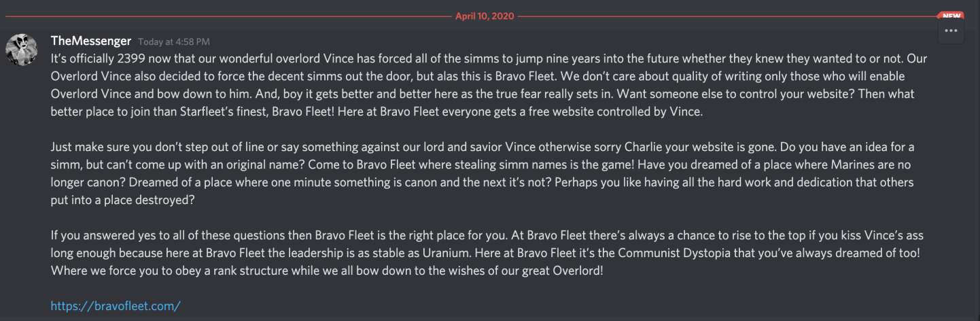Click the paragraph starting 'It's officially 2399'
The image size is (980, 321).
pyautogui.click(x=489, y=86)
